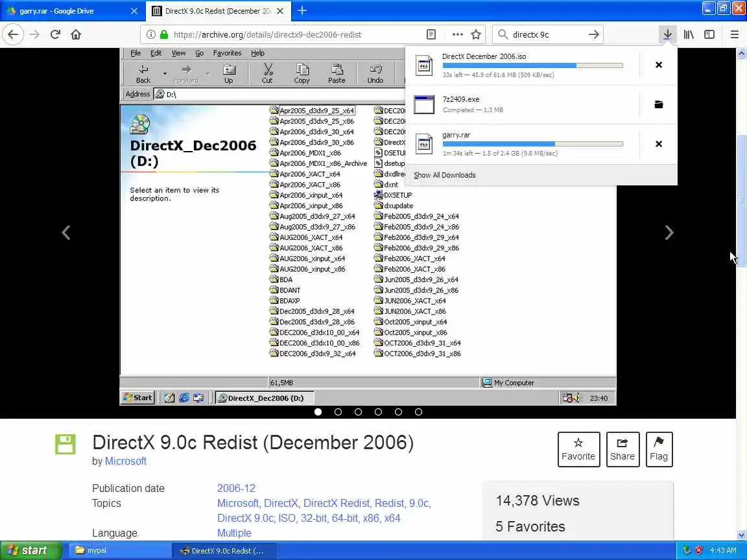Click the directx 9c search field
Image resolution: width=747 pixels, height=560 pixels.
(548, 34)
